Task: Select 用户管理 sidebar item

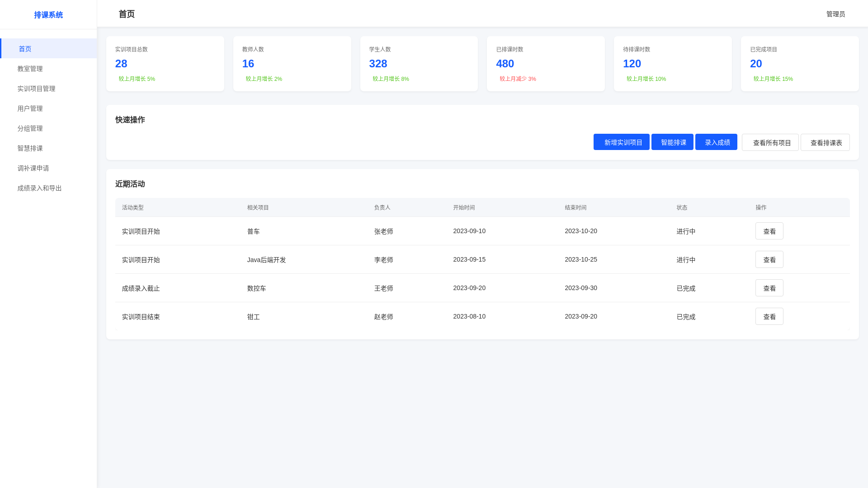Action: [x=30, y=108]
